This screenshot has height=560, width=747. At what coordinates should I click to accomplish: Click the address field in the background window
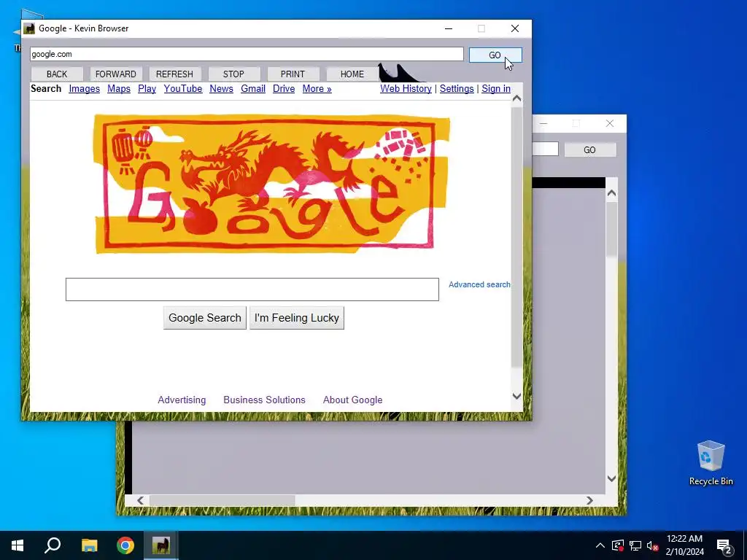point(545,149)
